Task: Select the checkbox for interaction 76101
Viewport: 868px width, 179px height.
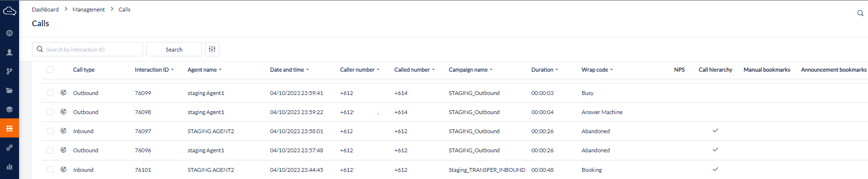Action: (x=50, y=169)
